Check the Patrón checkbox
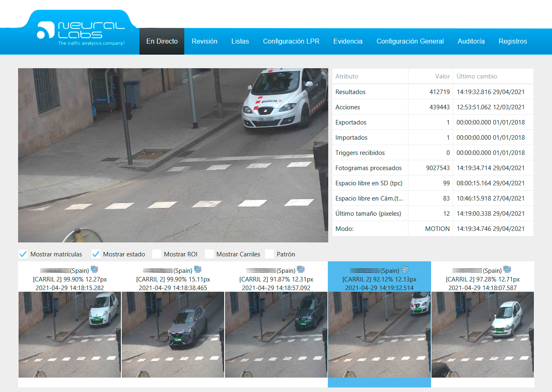The image size is (552, 392). [x=270, y=254]
